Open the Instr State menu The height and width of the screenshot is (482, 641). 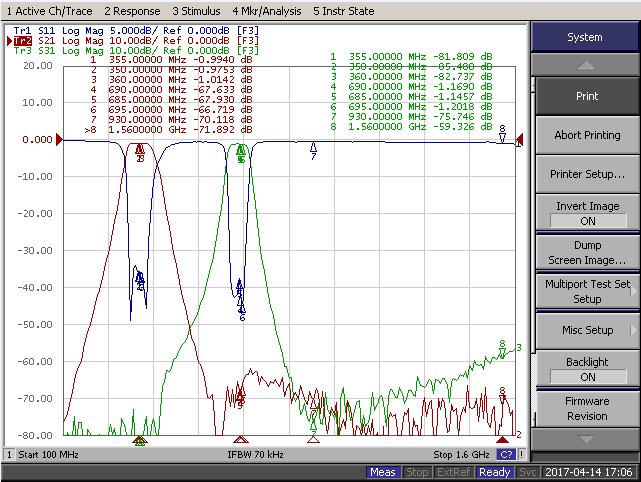pyautogui.click(x=344, y=11)
